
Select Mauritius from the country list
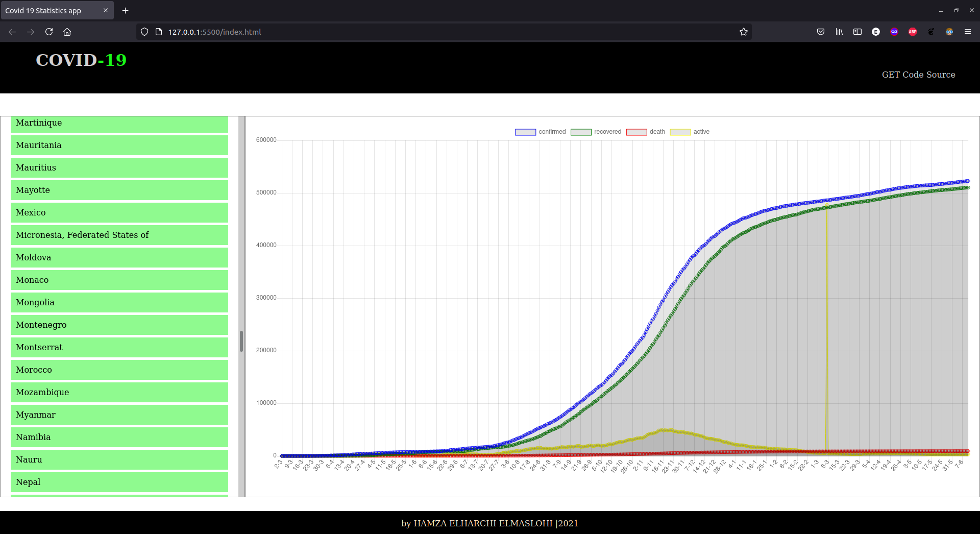click(119, 167)
